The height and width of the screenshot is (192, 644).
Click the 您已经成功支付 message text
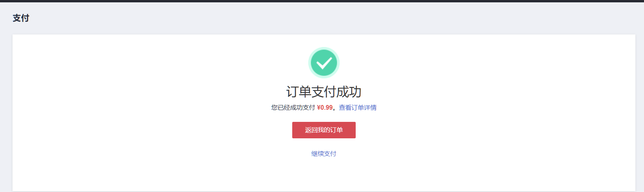[293, 107]
